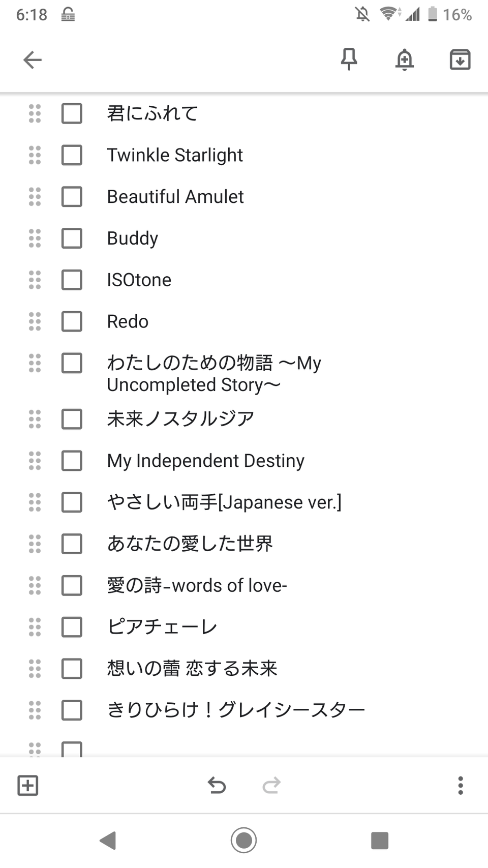Redo the undone edit
Screen dimensions: 488x868
pos(271,786)
